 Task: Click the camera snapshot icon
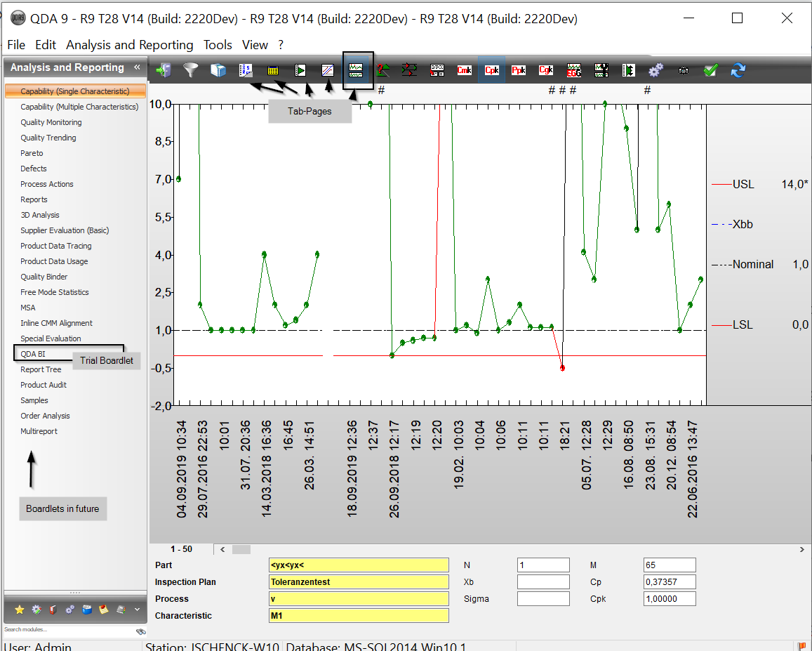coord(684,70)
